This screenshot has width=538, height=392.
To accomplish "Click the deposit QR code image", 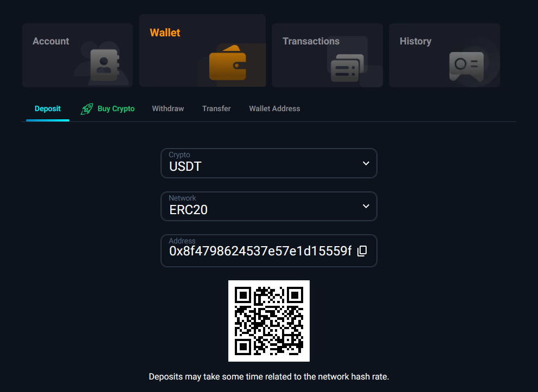I will pyautogui.click(x=269, y=321).
